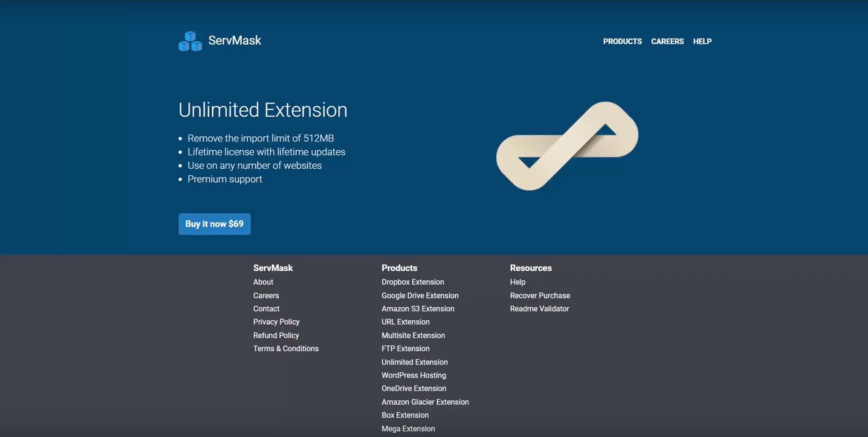This screenshot has width=868, height=437.
Task: Open Amazon Glacier Extension link
Action: pos(425,402)
